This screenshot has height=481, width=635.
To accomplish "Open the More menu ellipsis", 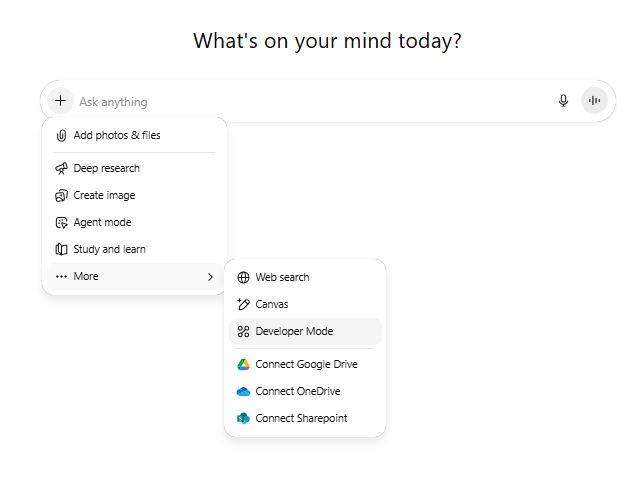I will 62,277.
